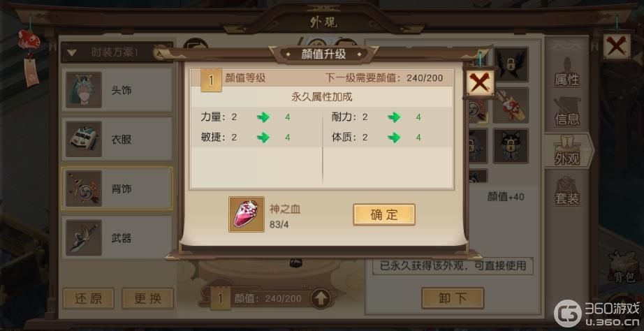Switch to the 信息 tab
The height and width of the screenshot is (331, 644).
567,112
